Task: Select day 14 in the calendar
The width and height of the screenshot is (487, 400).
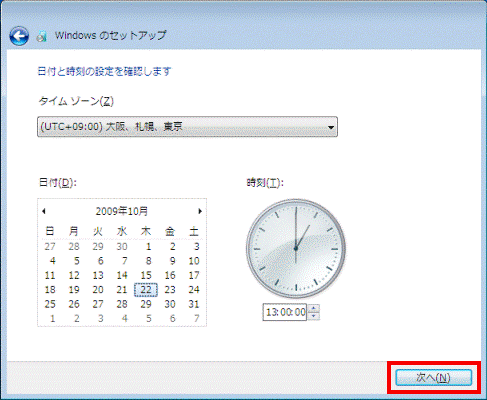Action: click(122, 275)
